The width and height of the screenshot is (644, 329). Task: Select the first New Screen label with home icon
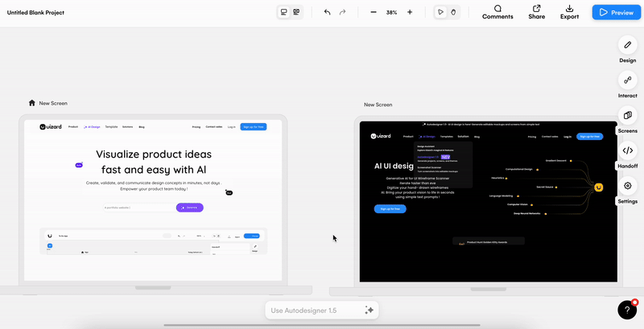(53, 104)
